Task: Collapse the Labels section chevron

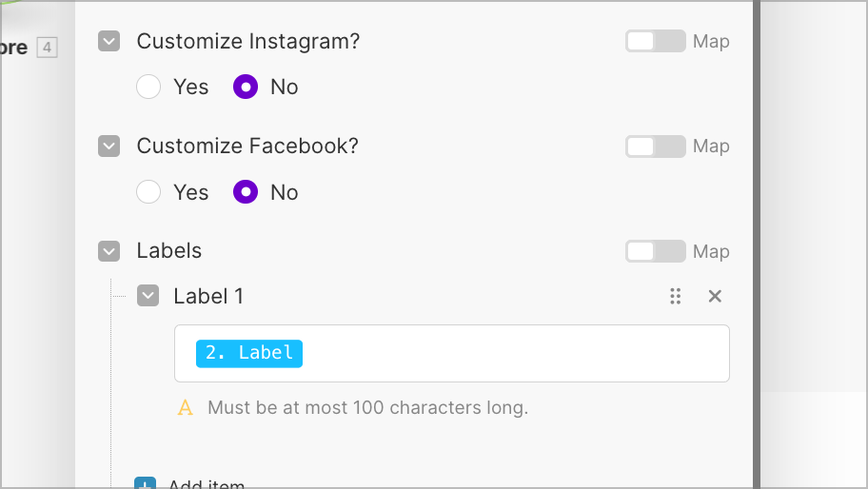Action: click(x=109, y=250)
